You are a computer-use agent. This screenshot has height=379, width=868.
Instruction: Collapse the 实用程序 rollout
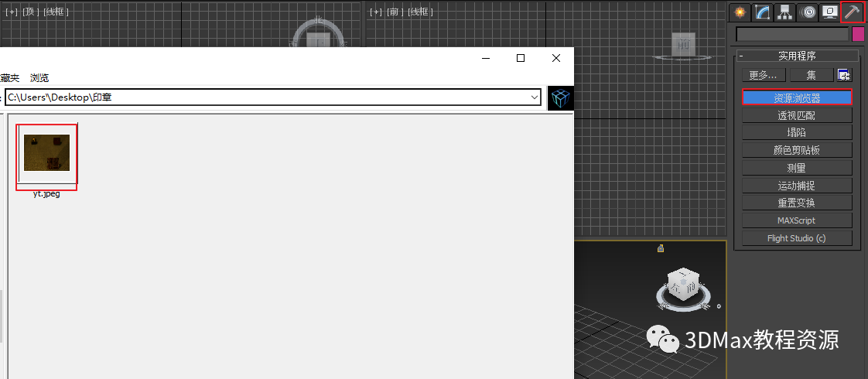[797, 56]
